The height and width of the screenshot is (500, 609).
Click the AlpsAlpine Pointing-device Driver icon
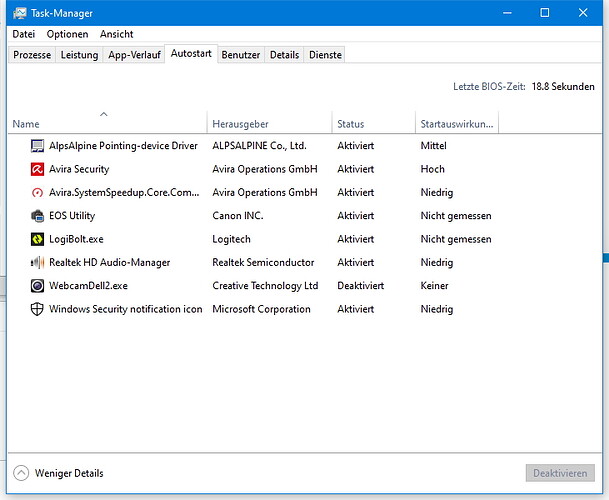(37, 146)
